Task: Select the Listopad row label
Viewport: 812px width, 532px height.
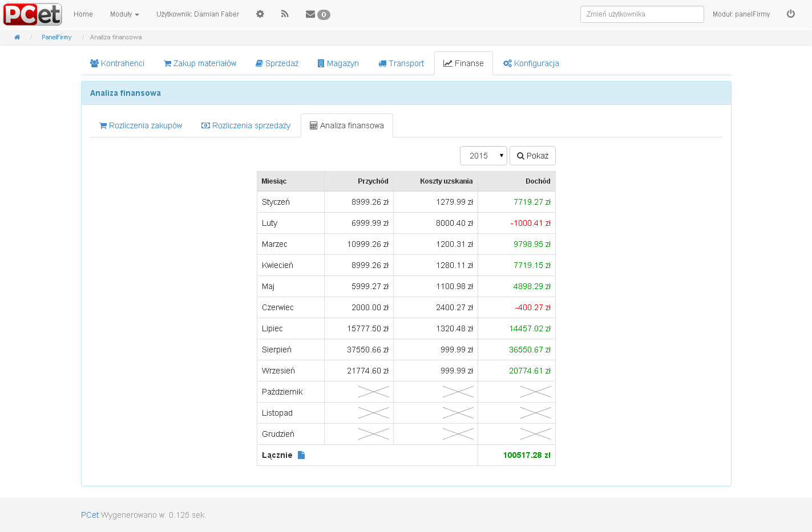Action: pyautogui.click(x=277, y=413)
